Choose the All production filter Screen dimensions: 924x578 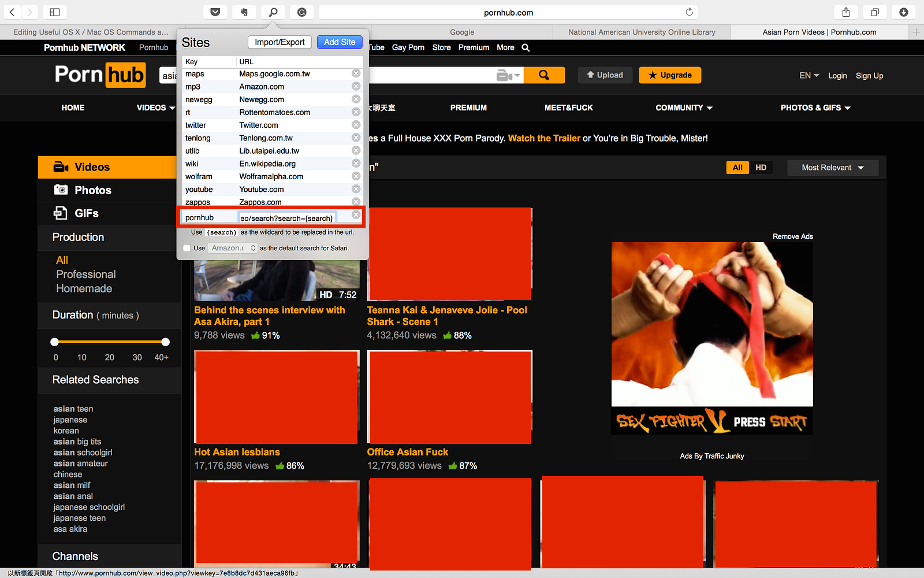coord(62,260)
